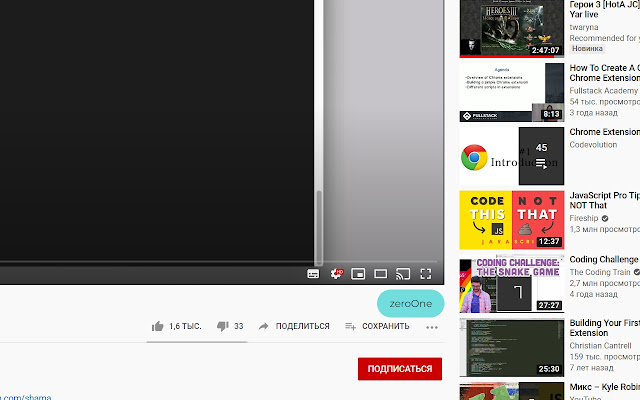The height and width of the screenshot is (400, 640).
Task: Open the video settings gear
Action: (337, 274)
